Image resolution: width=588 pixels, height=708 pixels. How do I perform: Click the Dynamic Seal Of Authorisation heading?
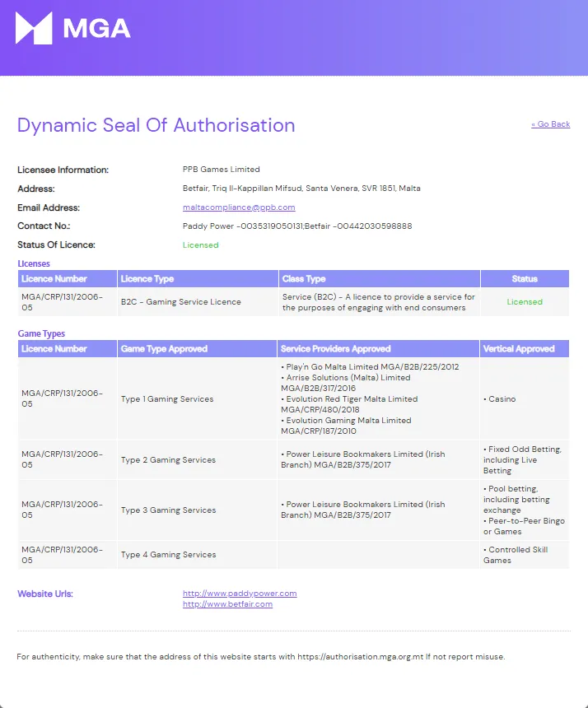pos(156,125)
